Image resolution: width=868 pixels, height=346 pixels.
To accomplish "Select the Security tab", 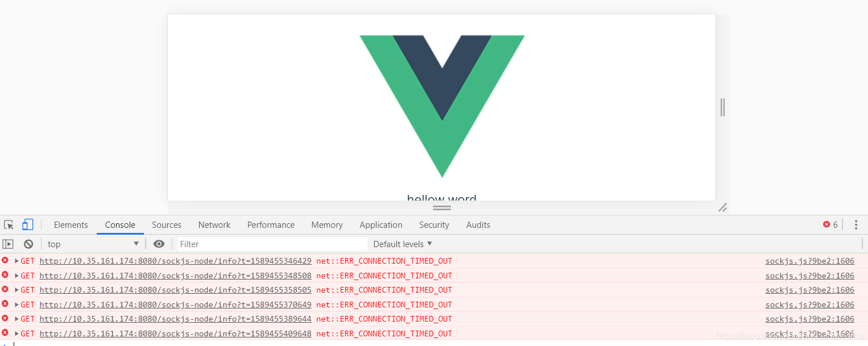I will 434,225.
